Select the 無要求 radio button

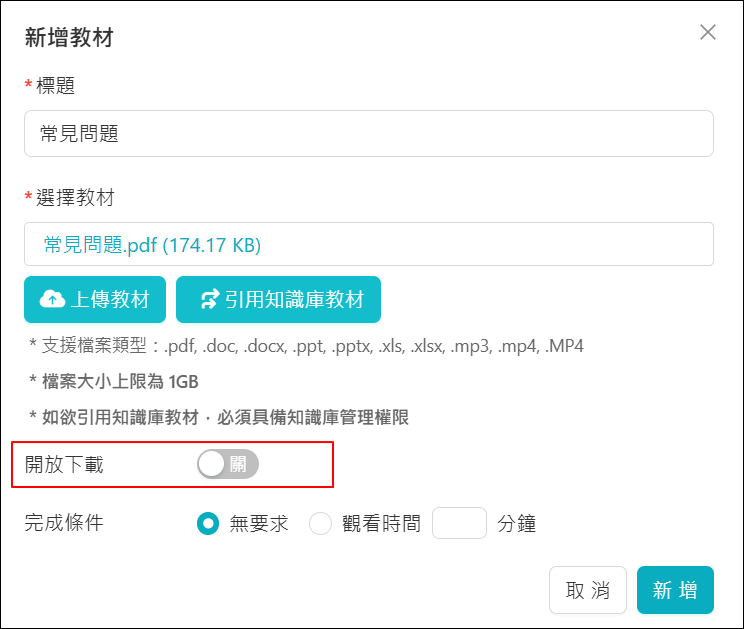[208, 523]
